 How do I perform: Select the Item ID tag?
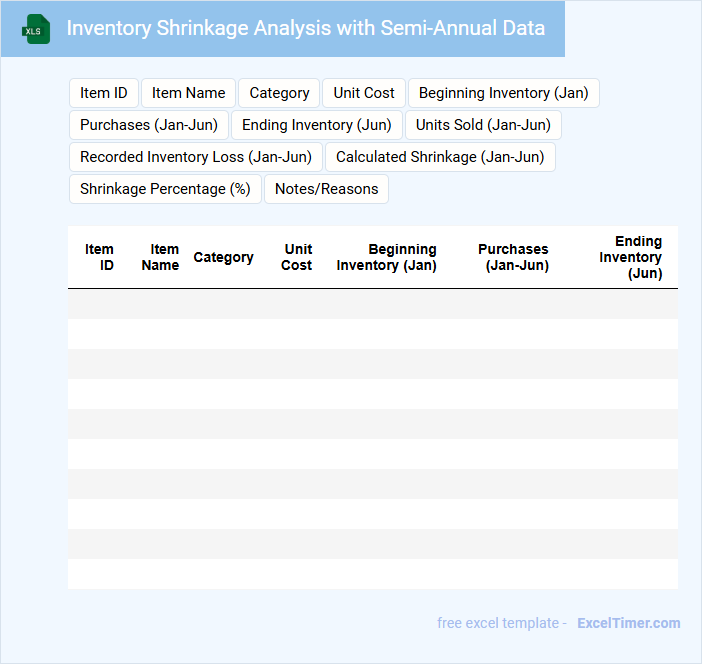(x=104, y=93)
